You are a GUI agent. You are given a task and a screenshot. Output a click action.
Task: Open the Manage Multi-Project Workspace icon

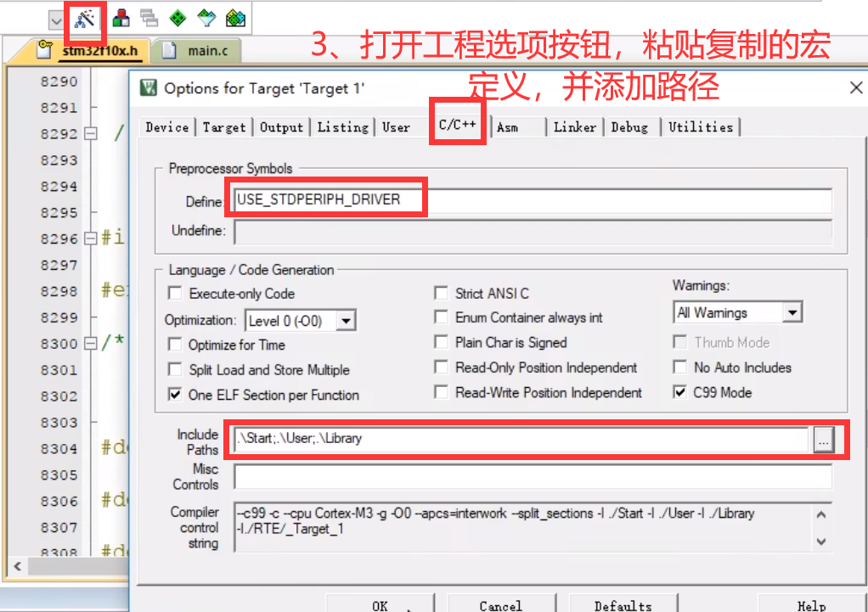coord(149,19)
